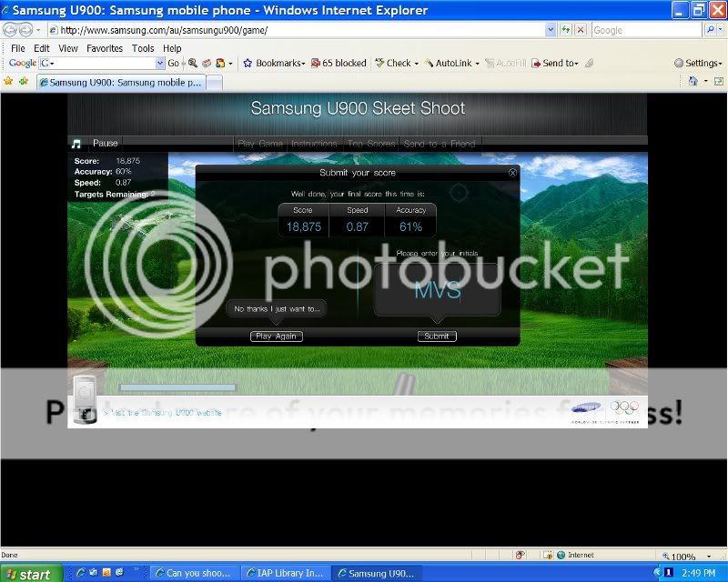Click the lock security icon in status bar

(548, 555)
